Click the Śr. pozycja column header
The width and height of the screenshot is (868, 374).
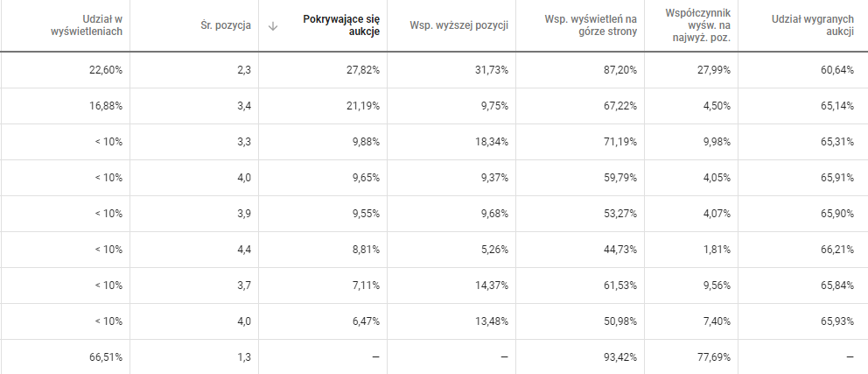pyautogui.click(x=226, y=25)
